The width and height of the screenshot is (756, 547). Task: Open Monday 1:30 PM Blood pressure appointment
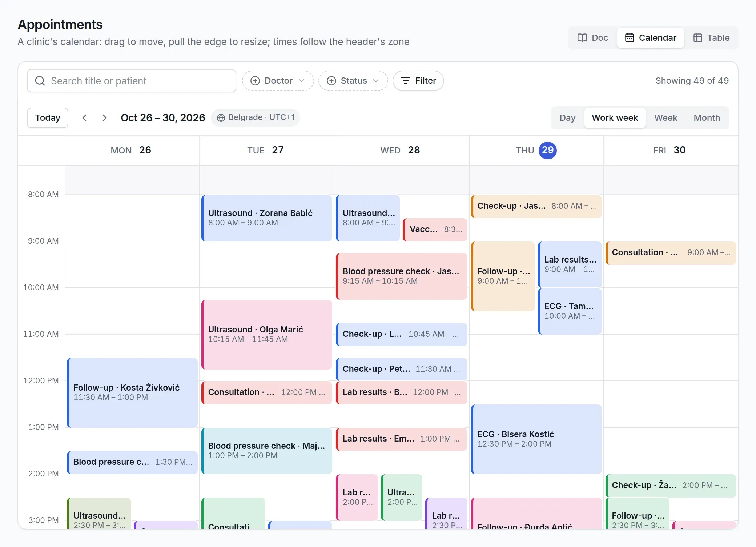[132, 462]
